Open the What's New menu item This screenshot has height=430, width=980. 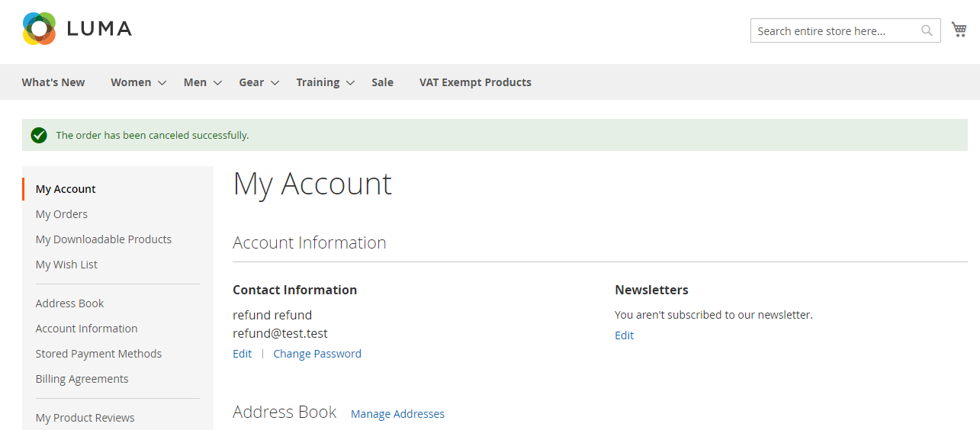[53, 82]
